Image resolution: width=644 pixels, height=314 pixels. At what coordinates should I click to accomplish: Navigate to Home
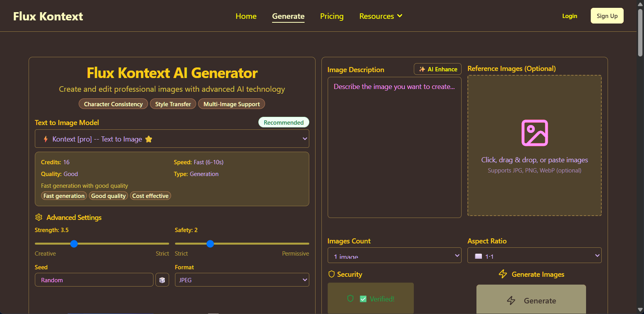246,16
